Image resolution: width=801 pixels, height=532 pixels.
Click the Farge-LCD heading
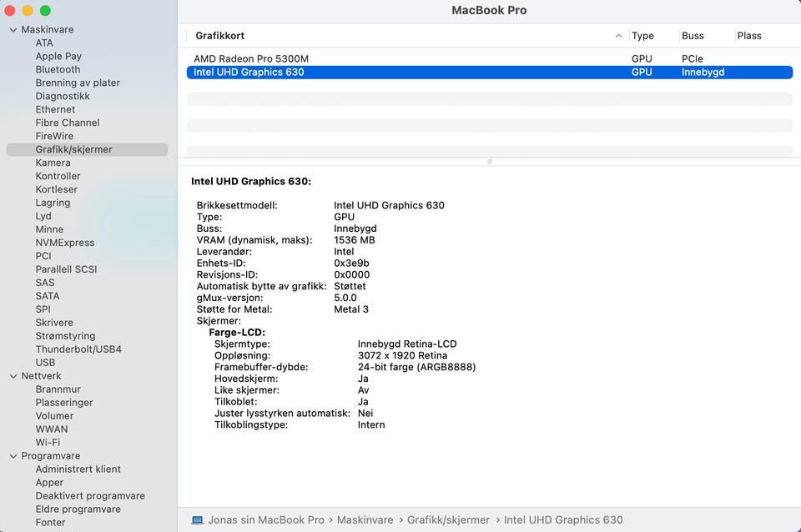pos(237,333)
